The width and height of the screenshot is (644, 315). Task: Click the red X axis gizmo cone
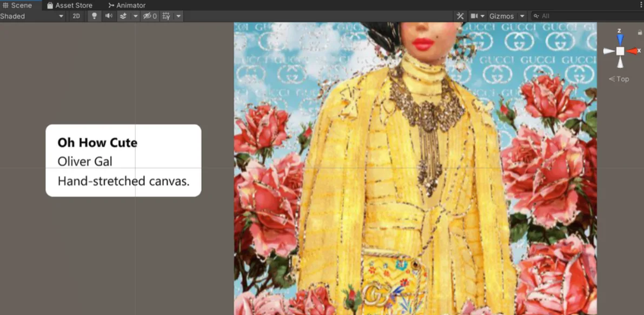632,51
